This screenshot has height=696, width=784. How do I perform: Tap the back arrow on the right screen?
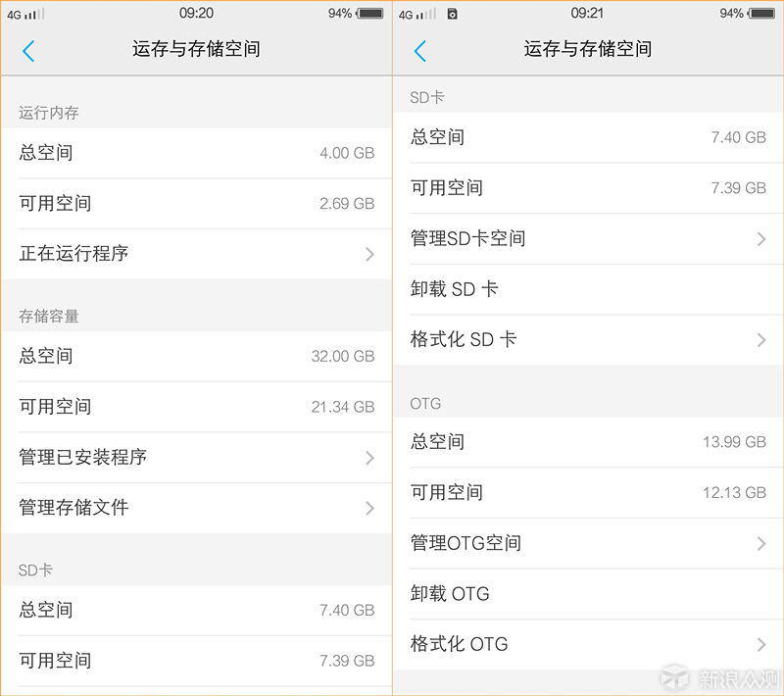tap(419, 51)
